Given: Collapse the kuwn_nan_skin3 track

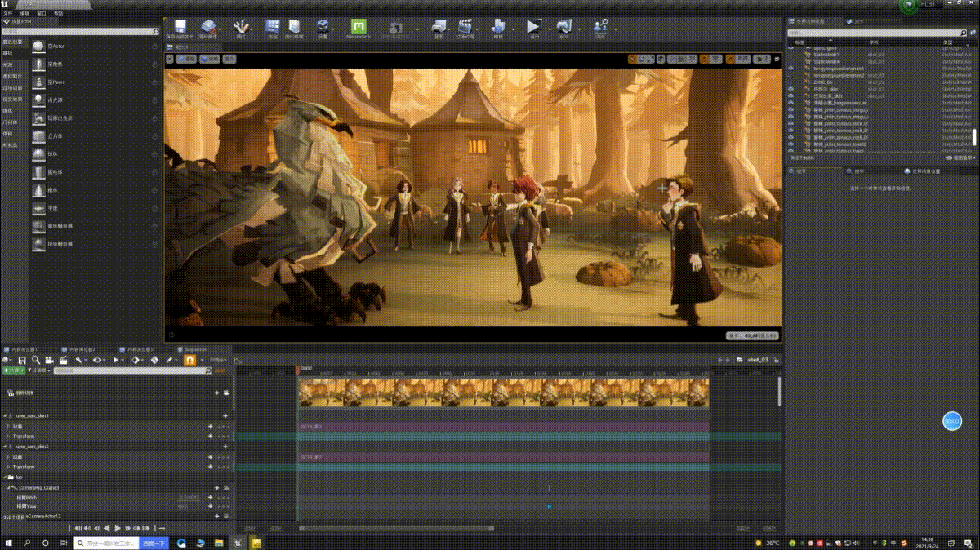Looking at the screenshot, I should point(5,415).
